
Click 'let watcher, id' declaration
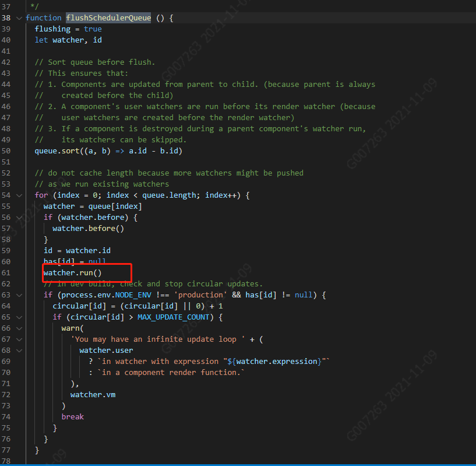click(x=68, y=40)
